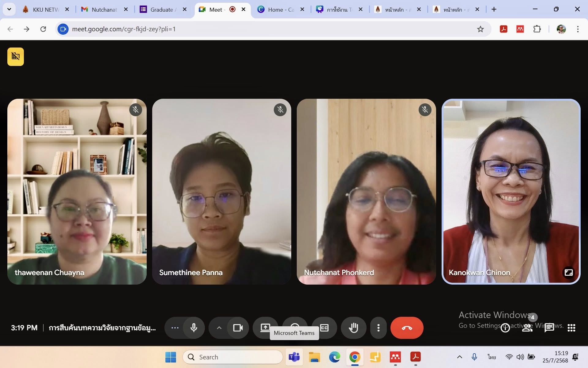This screenshot has width=588, height=368.
Task: Click Sumethinee Panna's video tile
Action: point(221,192)
